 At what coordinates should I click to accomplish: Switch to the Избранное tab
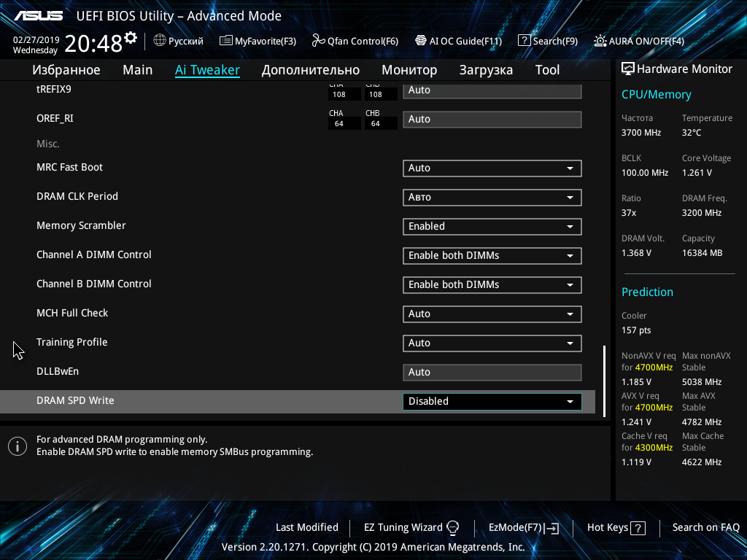pyautogui.click(x=66, y=70)
